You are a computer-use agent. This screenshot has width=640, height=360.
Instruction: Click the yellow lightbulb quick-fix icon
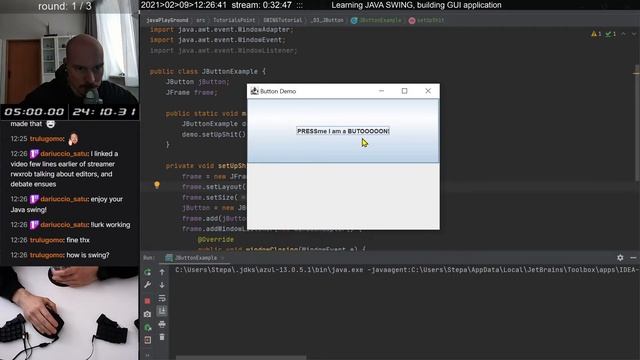point(157,185)
